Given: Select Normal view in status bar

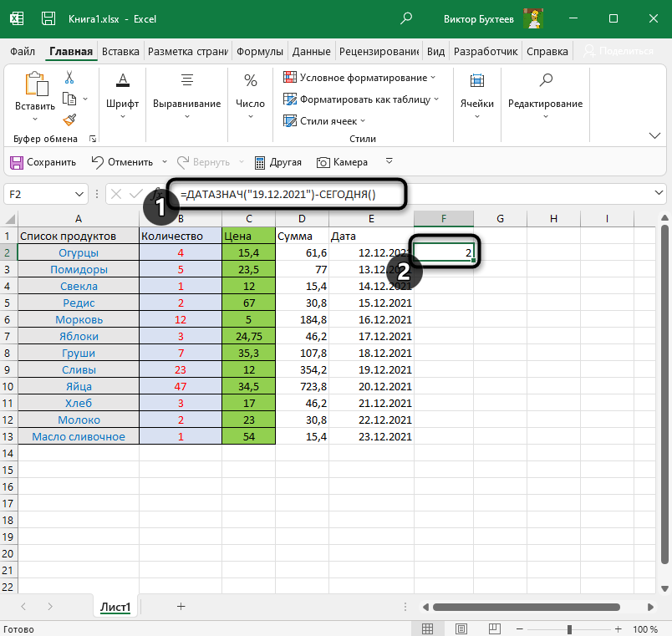Looking at the screenshot, I should click(428, 628).
